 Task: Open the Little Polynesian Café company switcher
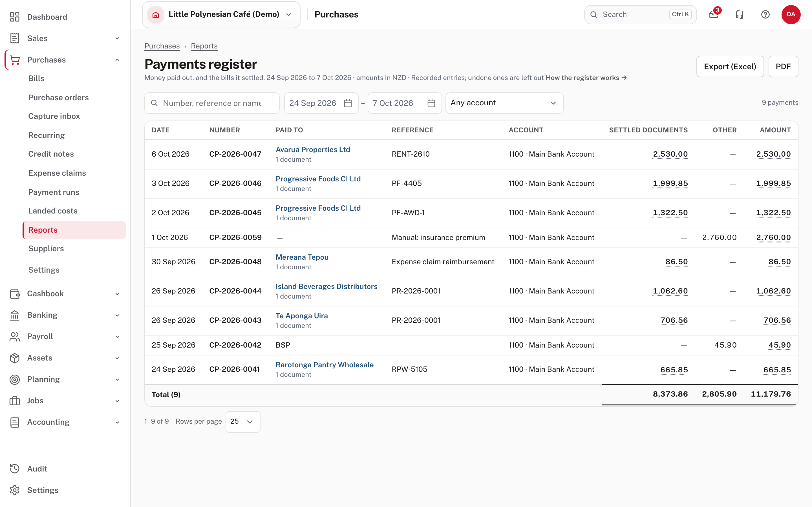[221, 14]
